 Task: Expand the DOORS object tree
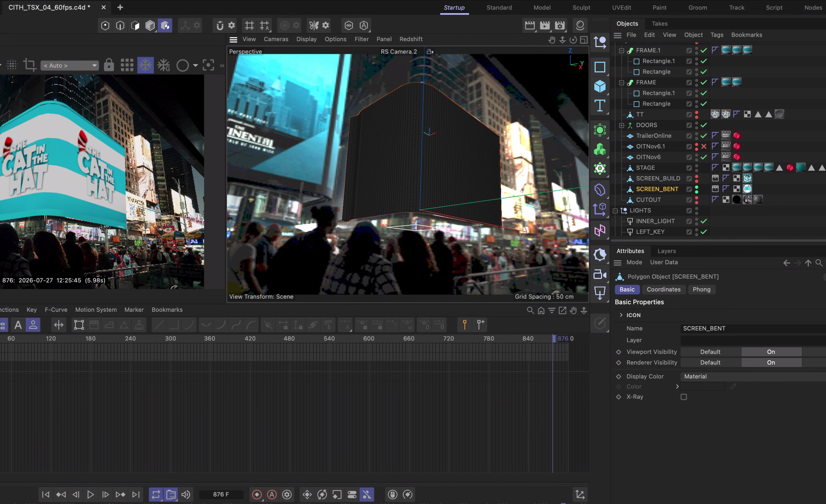coord(622,125)
